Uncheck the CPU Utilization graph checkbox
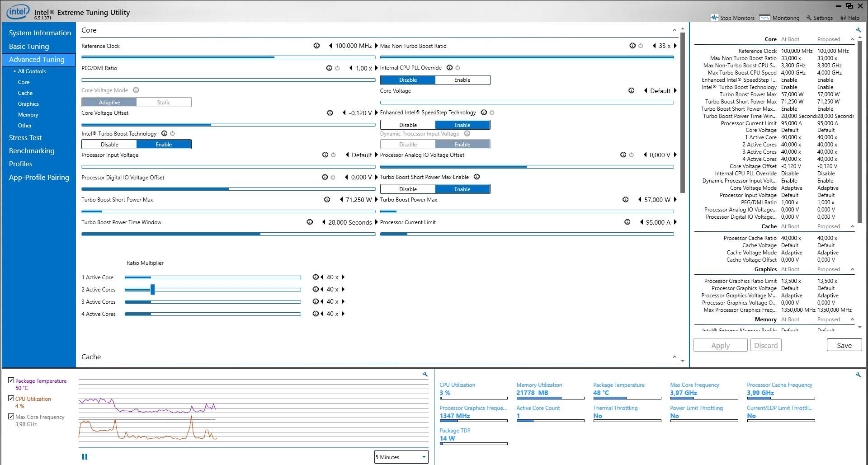Screen dimensions: 868x465 point(11,399)
